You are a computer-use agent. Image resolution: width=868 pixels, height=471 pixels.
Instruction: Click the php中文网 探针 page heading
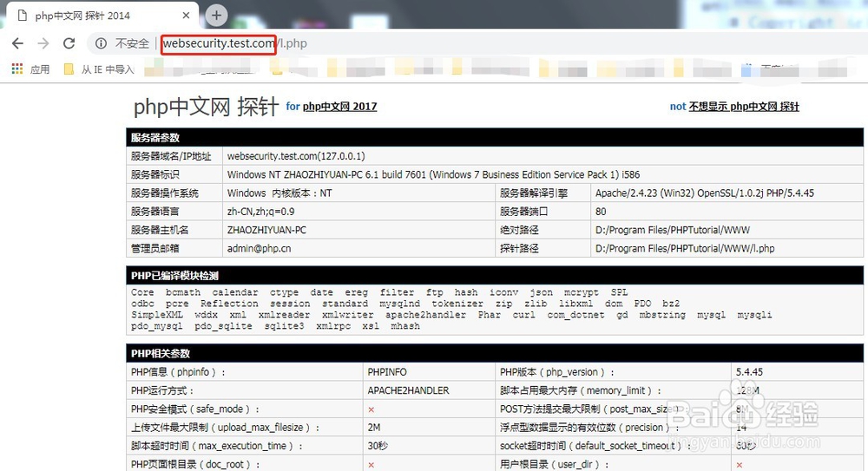(x=206, y=107)
